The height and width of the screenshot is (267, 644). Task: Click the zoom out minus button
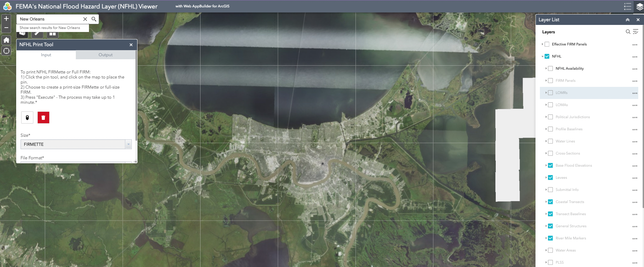6,28
